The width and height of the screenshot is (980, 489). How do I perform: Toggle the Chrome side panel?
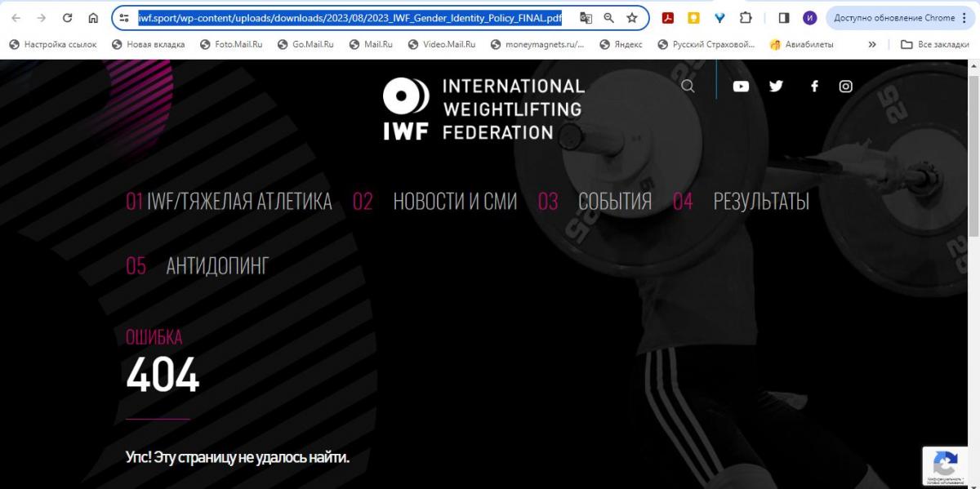(x=783, y=18)
